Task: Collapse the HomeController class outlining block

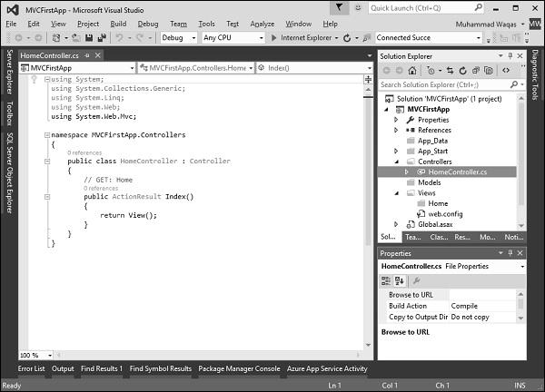Action: pyautogui.click(x=47, y=162)
